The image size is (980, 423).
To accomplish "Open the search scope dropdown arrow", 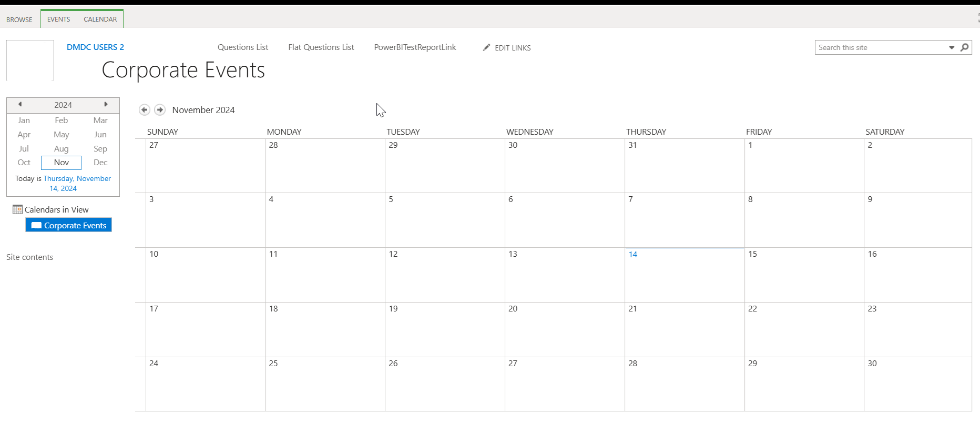I will coord(952,47).
